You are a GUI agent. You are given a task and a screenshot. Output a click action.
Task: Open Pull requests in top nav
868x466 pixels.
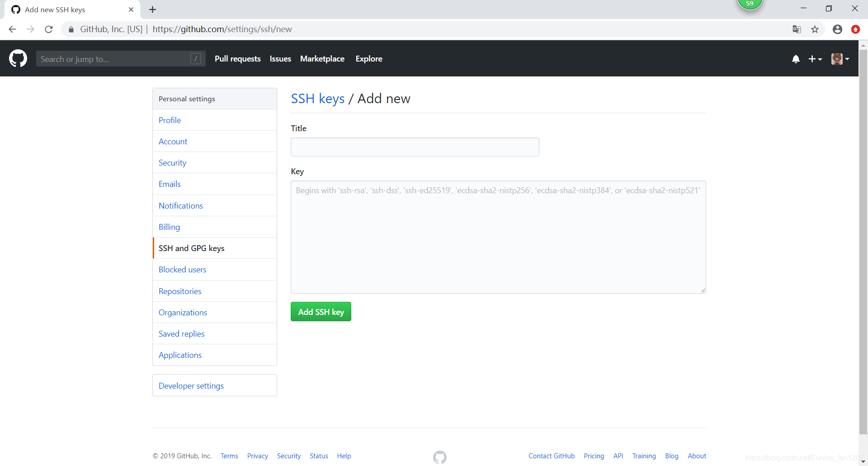[237, 59]
